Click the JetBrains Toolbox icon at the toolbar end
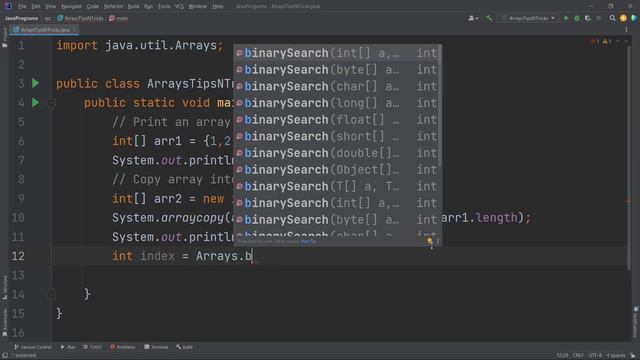This screenshot has width=640, height=360. (x=634, y=18)
